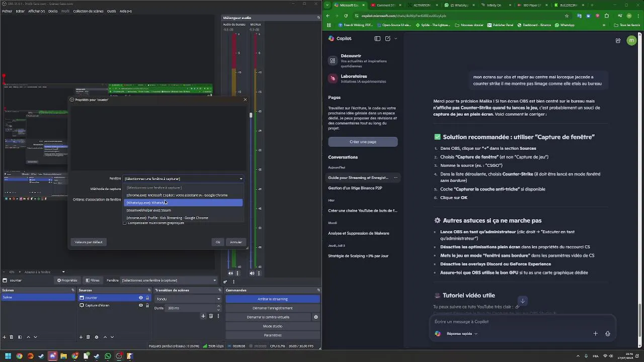Mute the Mic/Aux speaker icon
This screenshot has width=644, height=362.
253,274
